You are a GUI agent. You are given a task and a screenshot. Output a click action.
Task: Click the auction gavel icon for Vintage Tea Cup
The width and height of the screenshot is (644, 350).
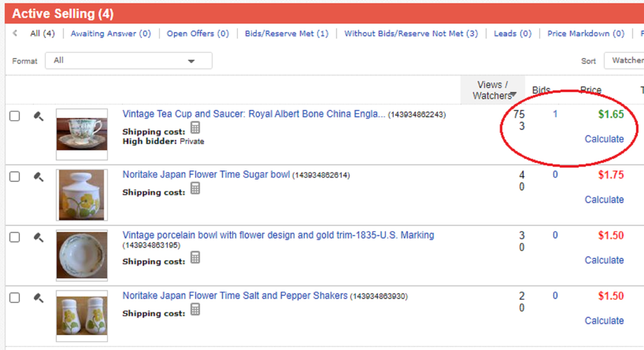point(39,117)
